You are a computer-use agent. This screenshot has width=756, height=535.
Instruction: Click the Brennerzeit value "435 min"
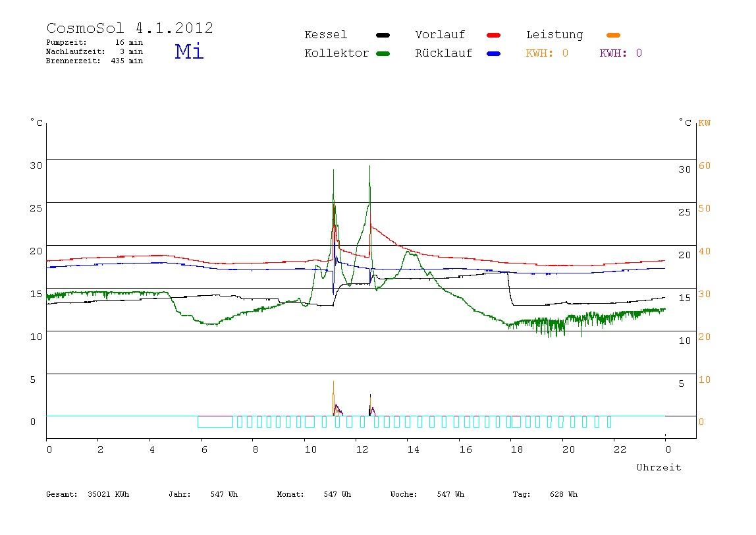click(127, 61)
